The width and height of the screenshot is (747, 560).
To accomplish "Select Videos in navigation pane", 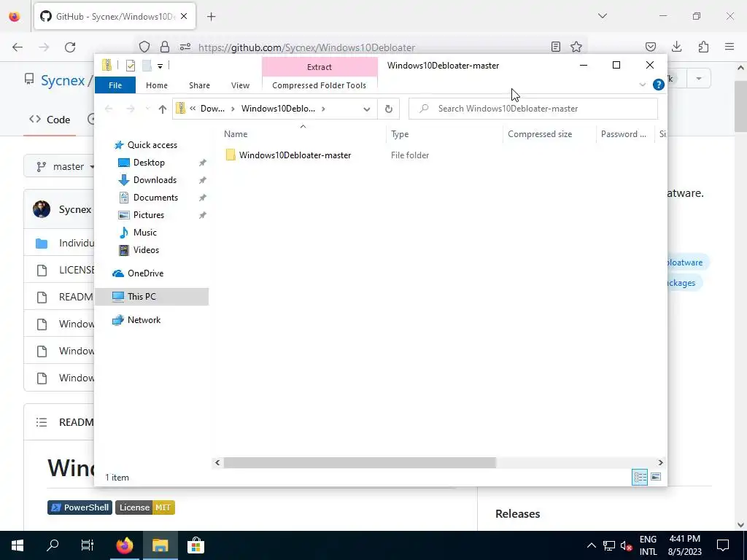I will click(x=146, y=250).
